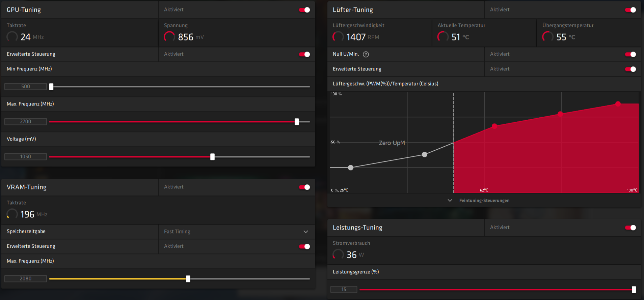Click the Lüftergeschw. (PWM(%))/Temperatur heading
The height and width of the screenshot is (300, 644).
coord(385,84)
